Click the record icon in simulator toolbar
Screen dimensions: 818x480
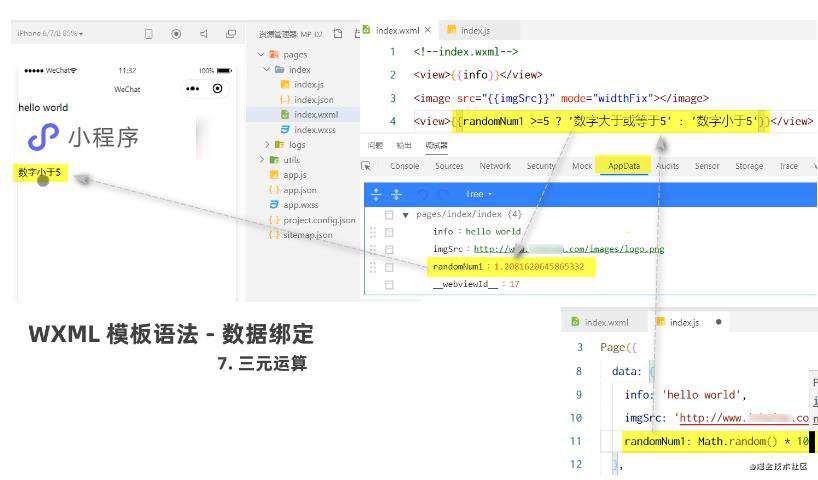(176, 34)
